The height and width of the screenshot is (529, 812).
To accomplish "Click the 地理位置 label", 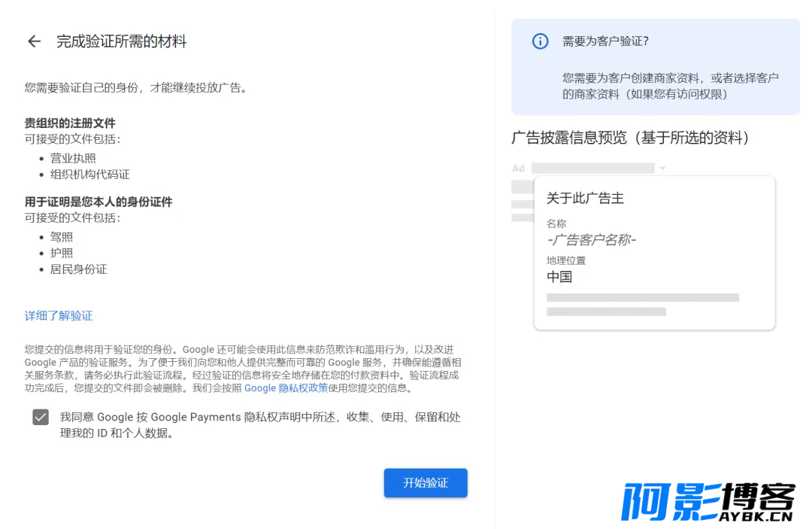I will [566, 260].
